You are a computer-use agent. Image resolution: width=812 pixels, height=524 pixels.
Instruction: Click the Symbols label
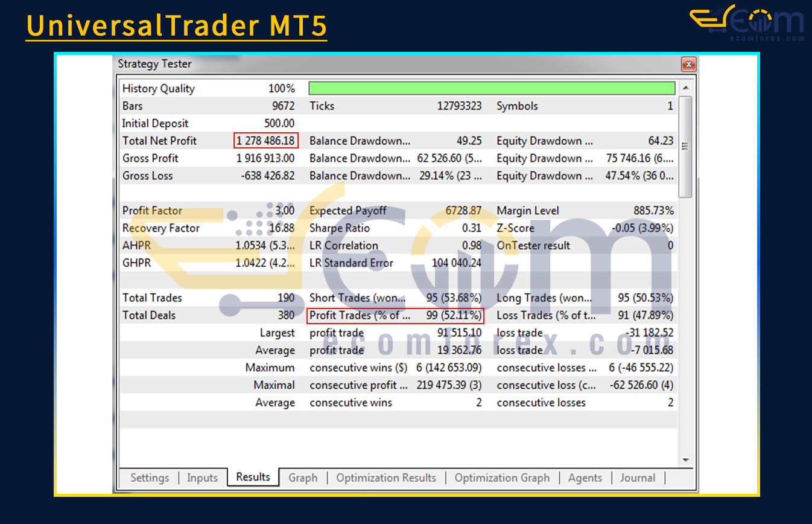pyautogui.click(x=517, y=106)
